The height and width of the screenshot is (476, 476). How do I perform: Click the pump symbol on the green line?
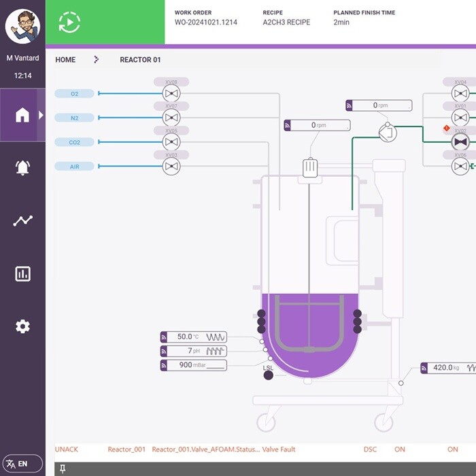point(388,132)
